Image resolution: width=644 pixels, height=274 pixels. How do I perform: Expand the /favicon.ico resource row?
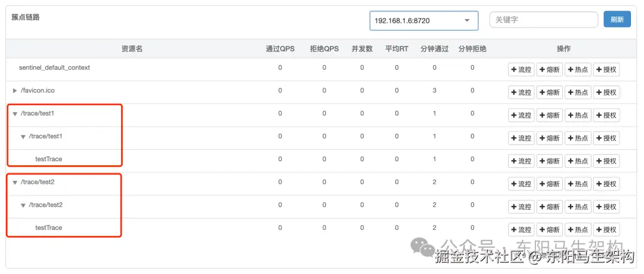15,91
